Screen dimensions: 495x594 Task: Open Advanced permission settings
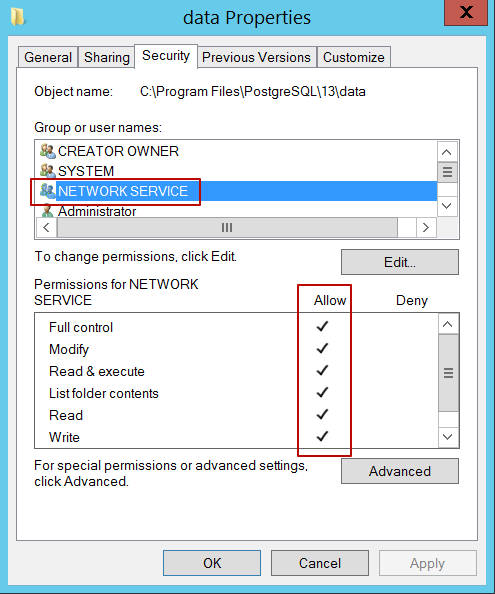(x=400, y=471)
